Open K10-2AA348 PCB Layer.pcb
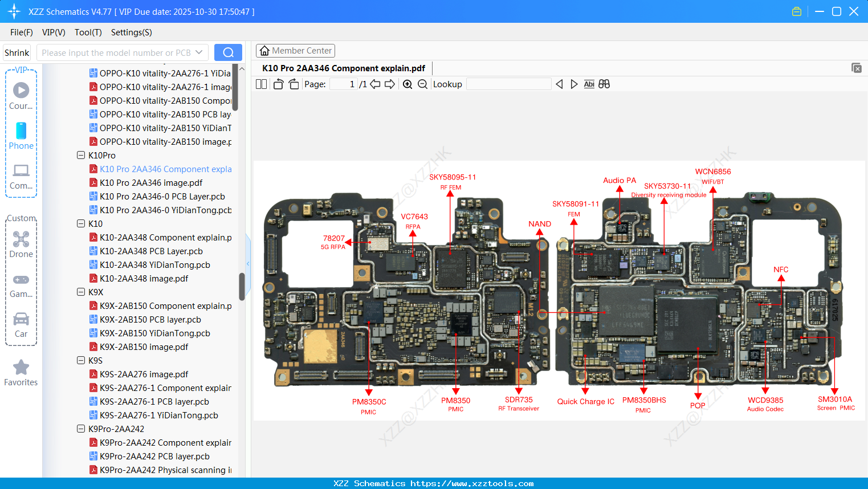868x489 pixels. 151,251
